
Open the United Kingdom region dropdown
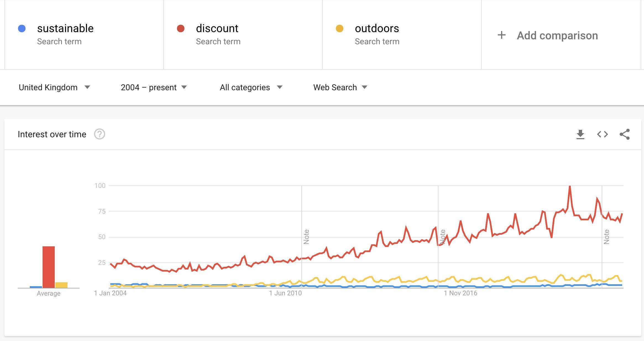(x=54, y=87)
